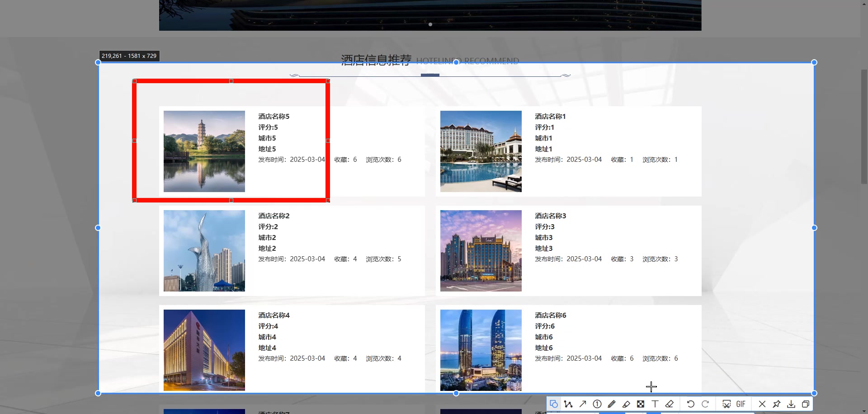This screenshot has width=868, height=414.
Task: Click the 评分:3 rating text
Action: tap(545, 227)
